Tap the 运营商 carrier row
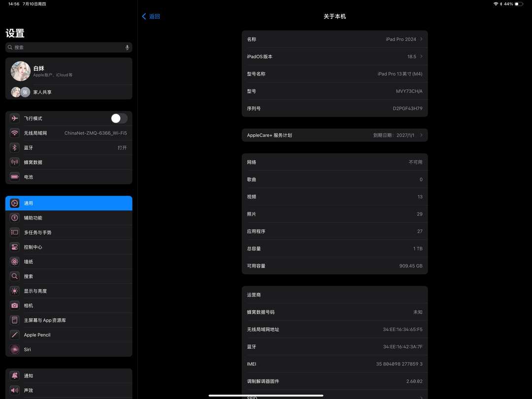The image size is (532, 399). coord(335,295)
